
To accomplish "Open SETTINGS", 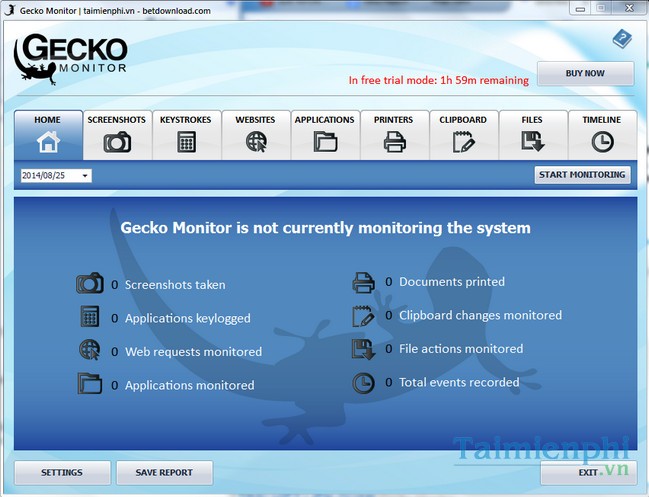I will click(x=62, y=472).
